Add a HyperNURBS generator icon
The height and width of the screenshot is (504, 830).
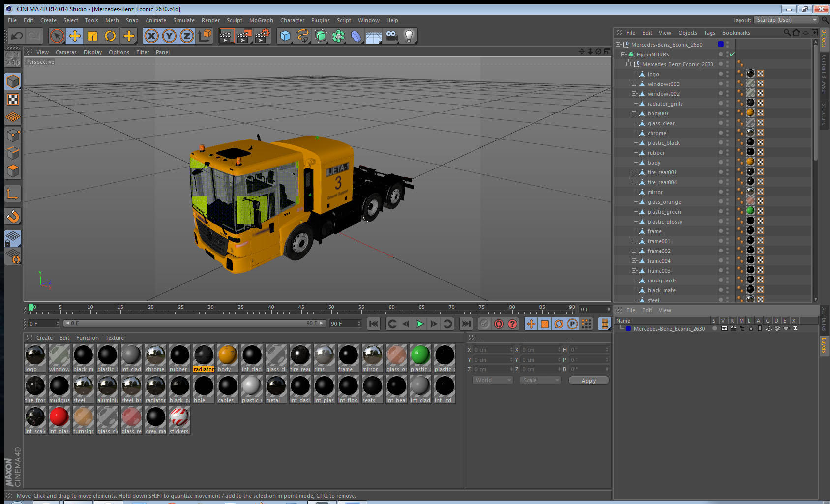click(x=321, y=36)
